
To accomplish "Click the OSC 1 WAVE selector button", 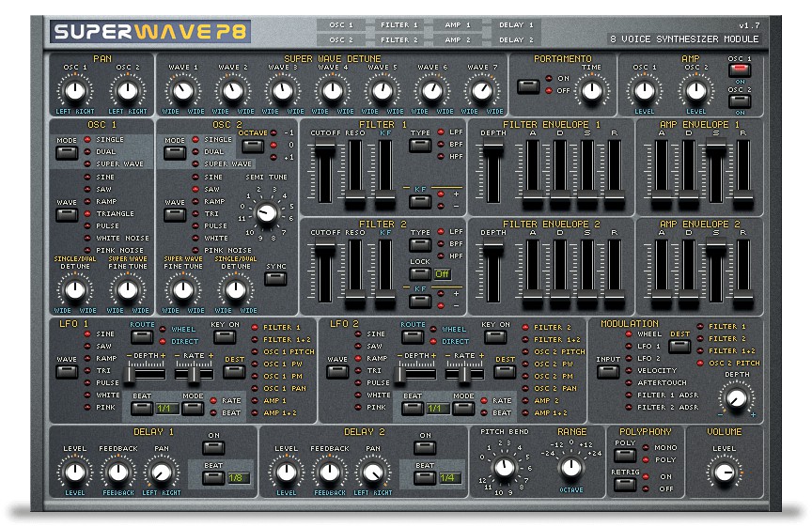I will click(67, 215).
